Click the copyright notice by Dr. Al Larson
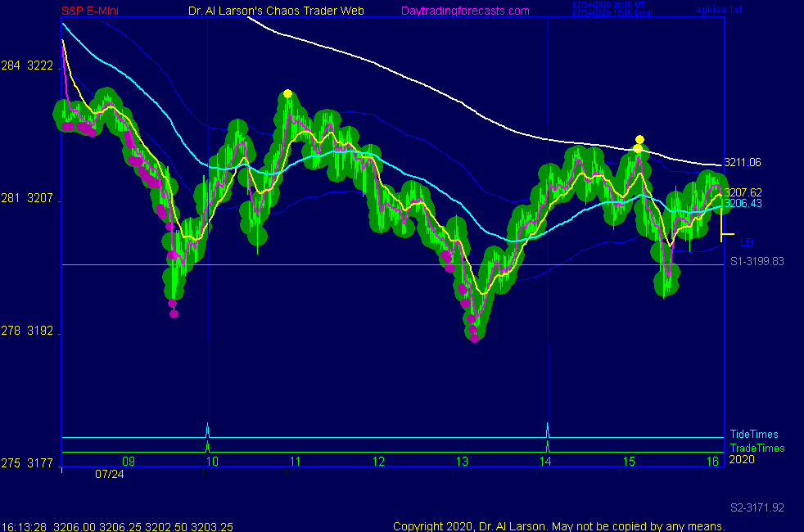 (559, 526)
